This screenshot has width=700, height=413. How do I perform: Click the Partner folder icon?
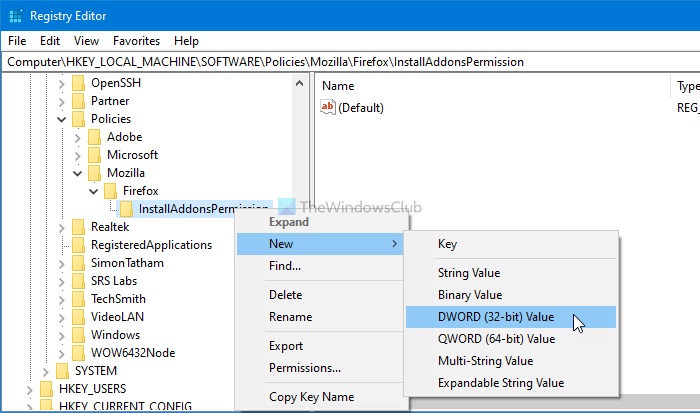pos(79,101)
